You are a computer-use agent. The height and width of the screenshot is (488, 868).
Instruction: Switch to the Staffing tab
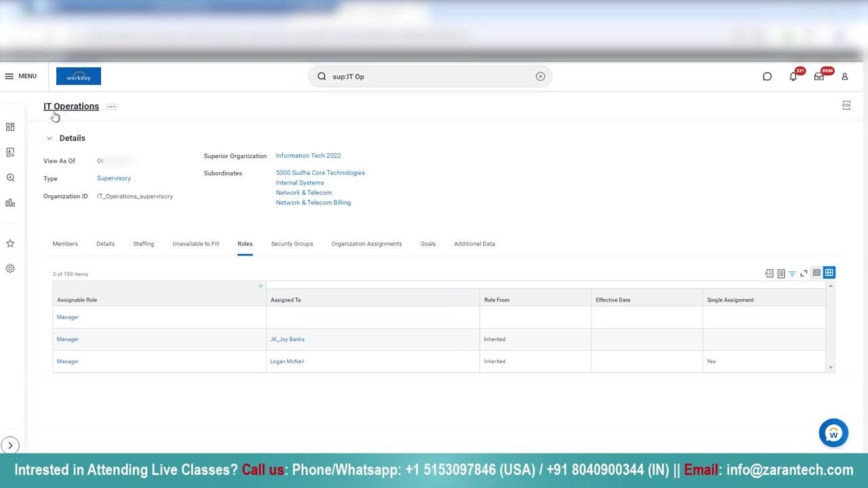coord(143,244)
